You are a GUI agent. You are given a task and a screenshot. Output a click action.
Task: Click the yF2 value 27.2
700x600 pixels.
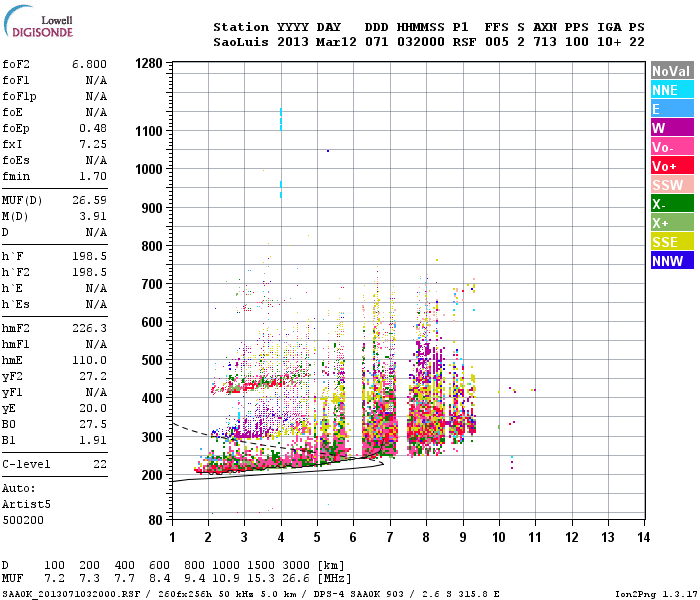[x=93, y=376]
